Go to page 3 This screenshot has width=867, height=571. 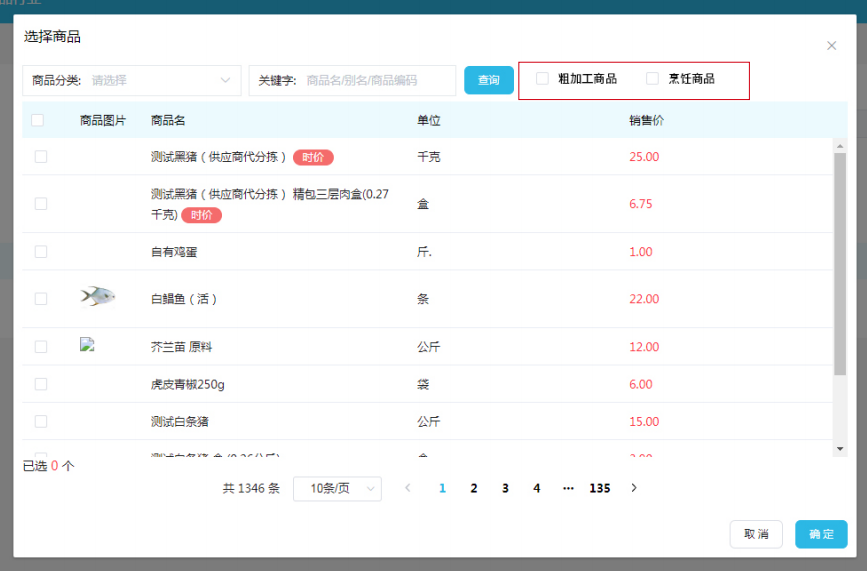[x=505, y=489]
